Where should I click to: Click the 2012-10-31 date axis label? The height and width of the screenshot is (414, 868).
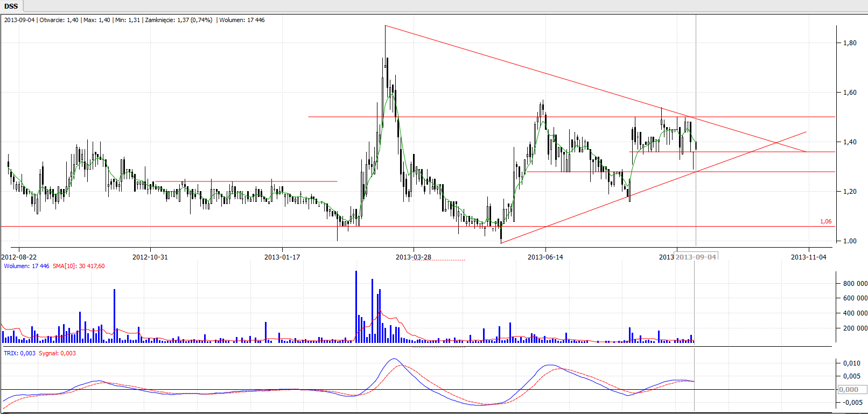[150, 257]
